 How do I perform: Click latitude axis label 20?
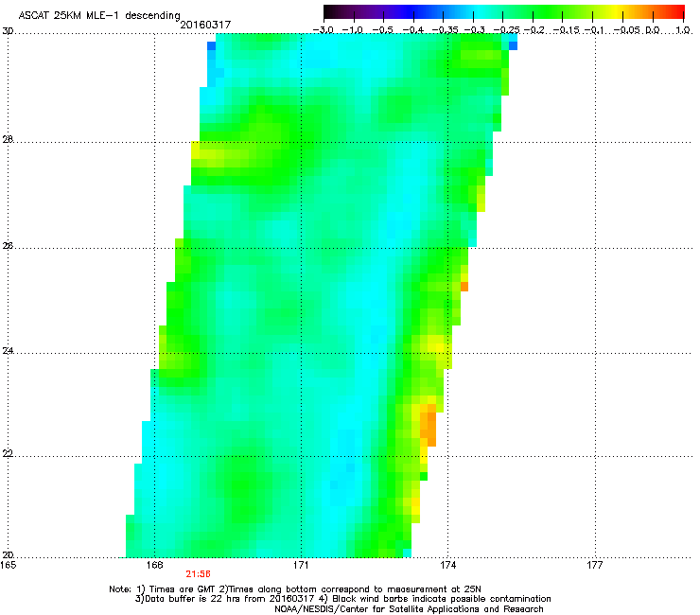pyautogui.click(x=8, y=555)
